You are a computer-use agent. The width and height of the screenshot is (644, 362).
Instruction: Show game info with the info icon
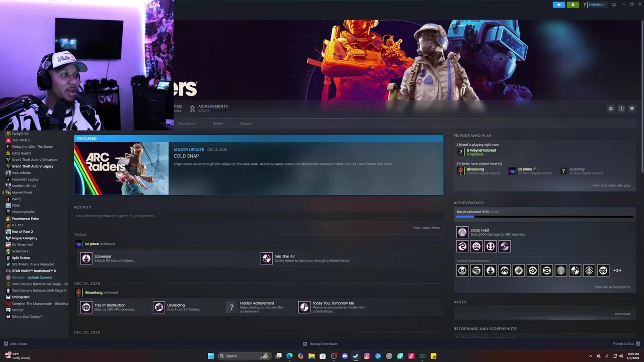(621, 109)
